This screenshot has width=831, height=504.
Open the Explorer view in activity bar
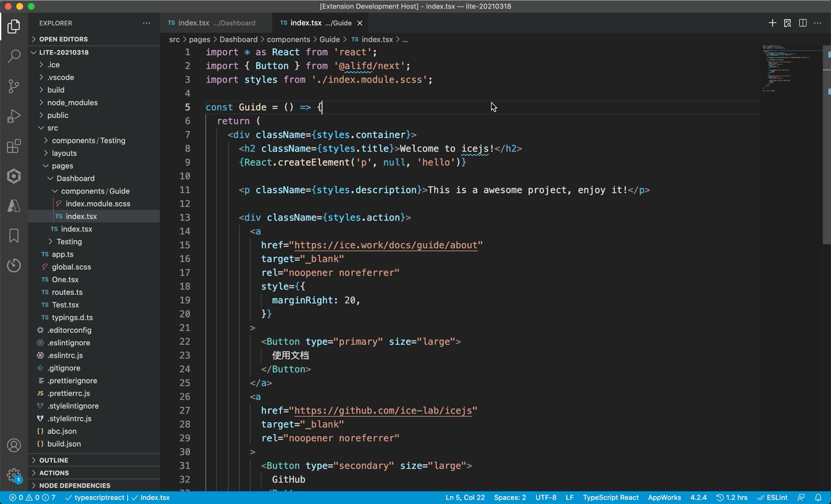[x=14, y=26]
